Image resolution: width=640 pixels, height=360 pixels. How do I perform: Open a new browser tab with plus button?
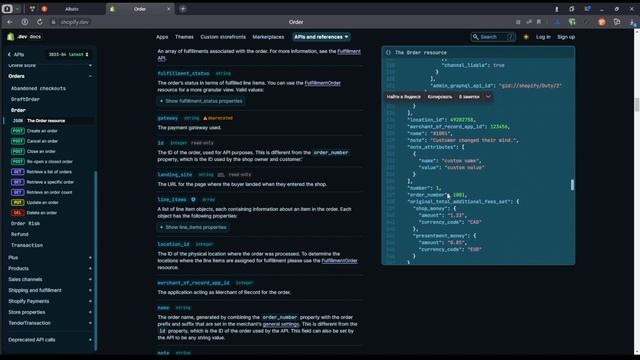click(183, 9)
